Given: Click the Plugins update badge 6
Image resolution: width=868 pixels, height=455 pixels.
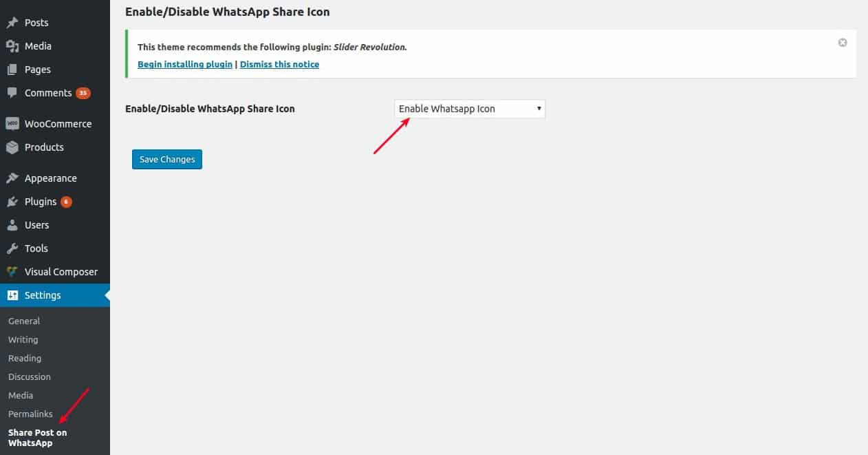Looking at the screenshot, I should (x=66, y=202).
